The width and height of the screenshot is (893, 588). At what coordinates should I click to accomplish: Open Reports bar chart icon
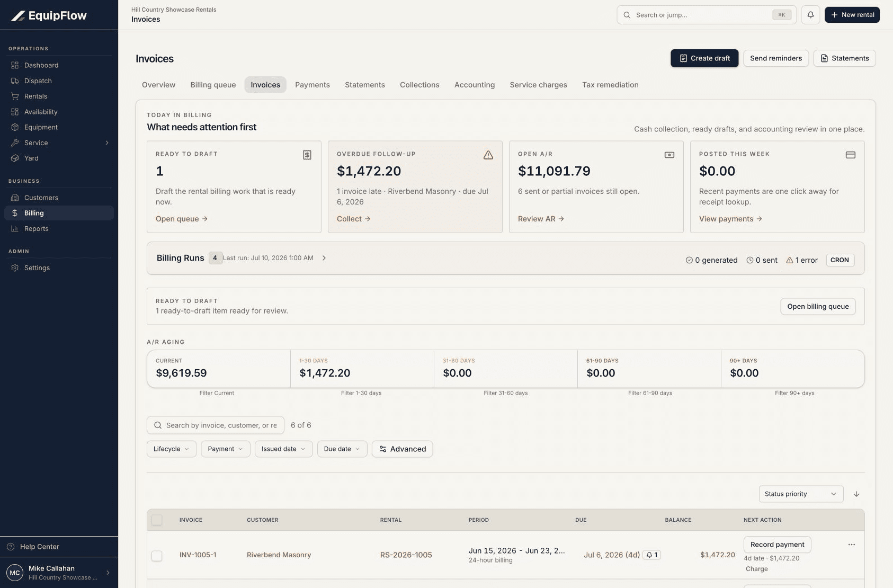(x=15, y=228)
